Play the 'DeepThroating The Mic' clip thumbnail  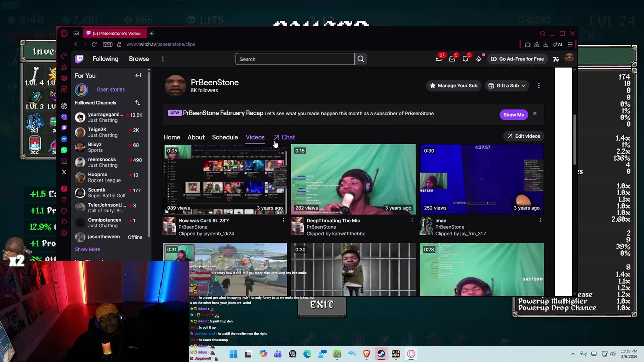point(353,179)
